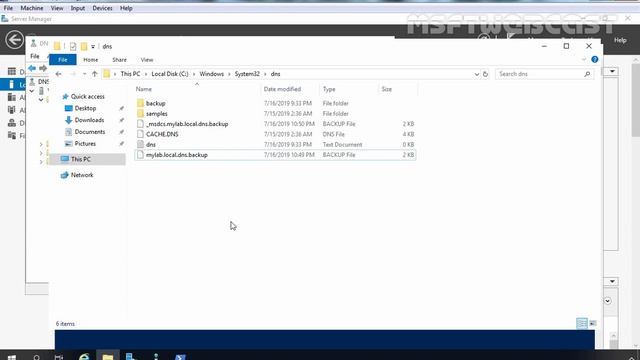The image size is (640, 360).
Task: Select the backup folder icon
Action: click(x=140, y=103)
